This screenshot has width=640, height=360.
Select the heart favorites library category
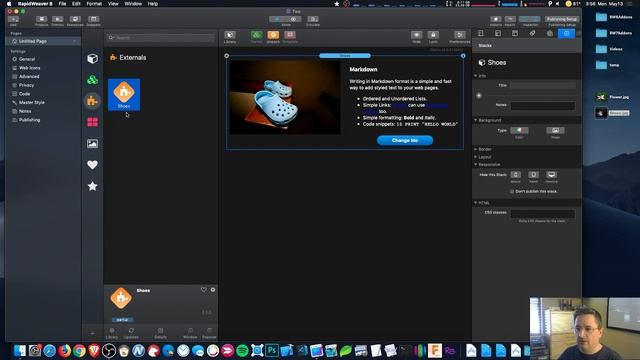coord(92,164)
